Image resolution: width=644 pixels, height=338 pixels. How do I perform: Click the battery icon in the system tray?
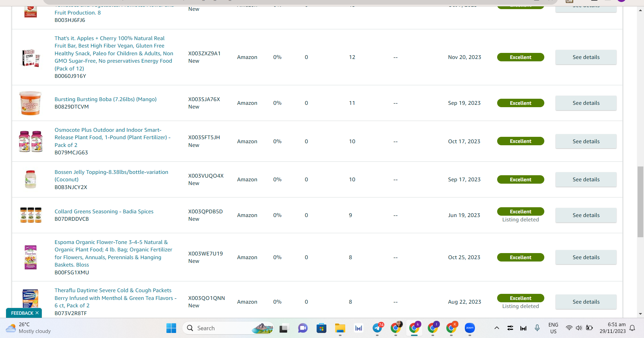click(589, 328)
